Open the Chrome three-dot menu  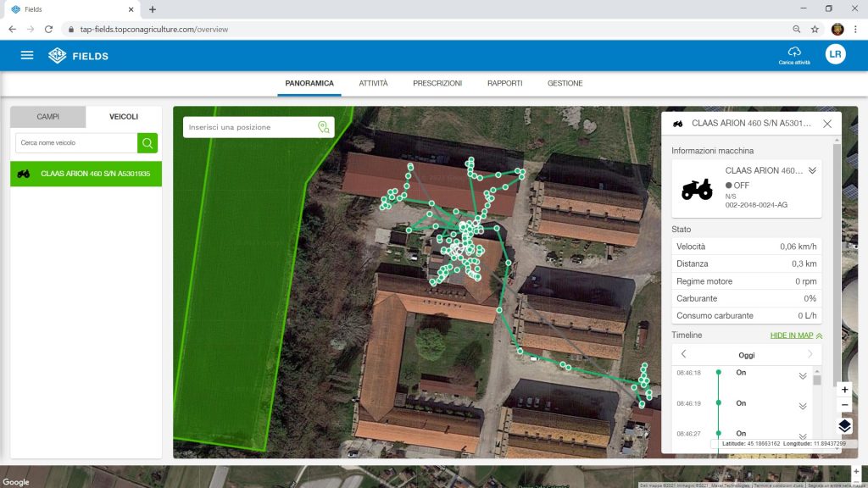856,30
